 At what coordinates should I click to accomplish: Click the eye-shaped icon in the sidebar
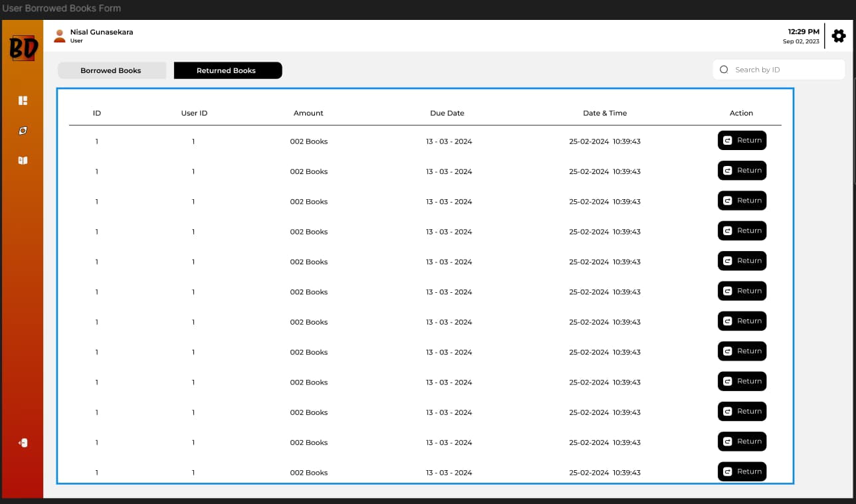click(23, 131)
